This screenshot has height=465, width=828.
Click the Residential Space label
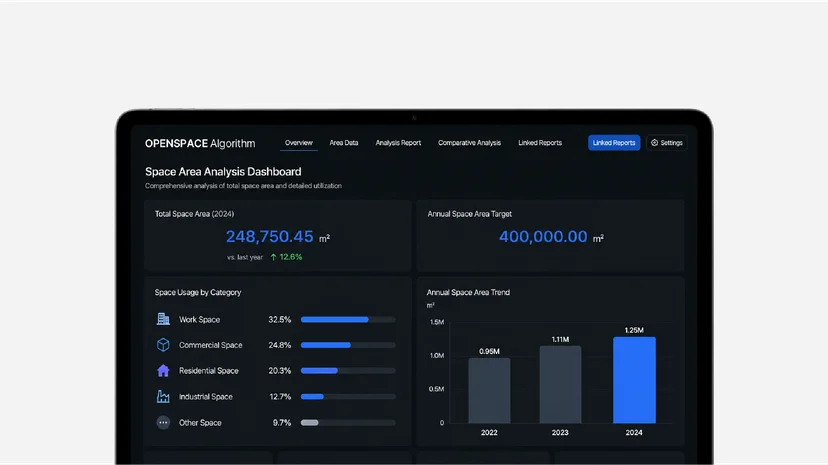coord(209,371)
